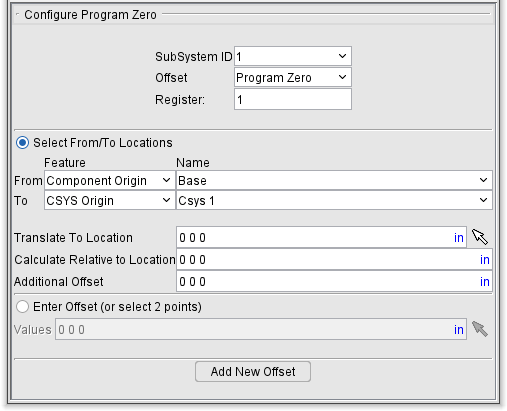Click the Translate To Location pick arrow icon
Viewport: 507px width, 411px height.
pos(480,237)
